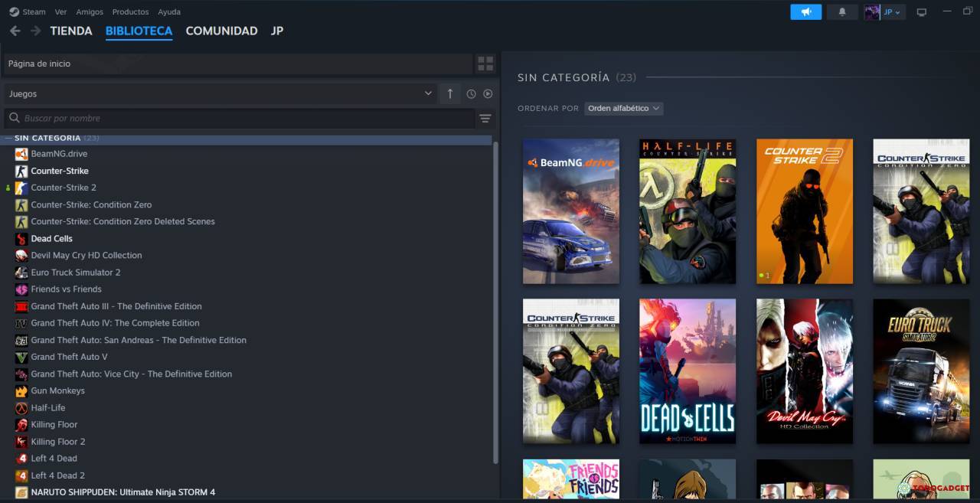
Task: Select Killing Floor 2 list entry
Action: click(x=57, y=441)
